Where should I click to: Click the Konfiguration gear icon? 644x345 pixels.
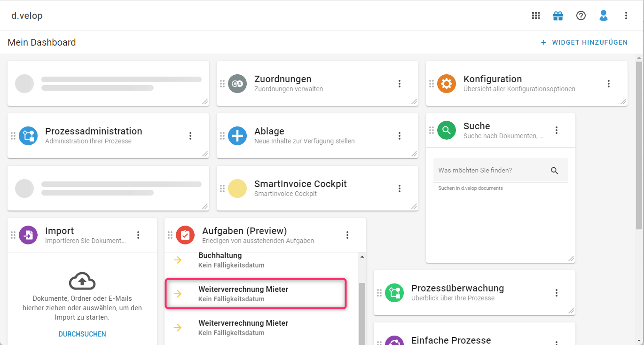tap(447, 84)
